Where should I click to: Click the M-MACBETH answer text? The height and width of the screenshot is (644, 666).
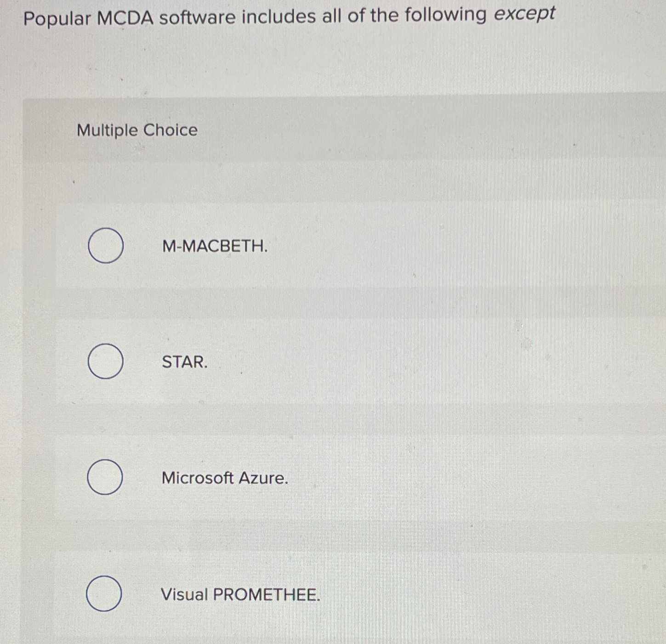[214, 247]
